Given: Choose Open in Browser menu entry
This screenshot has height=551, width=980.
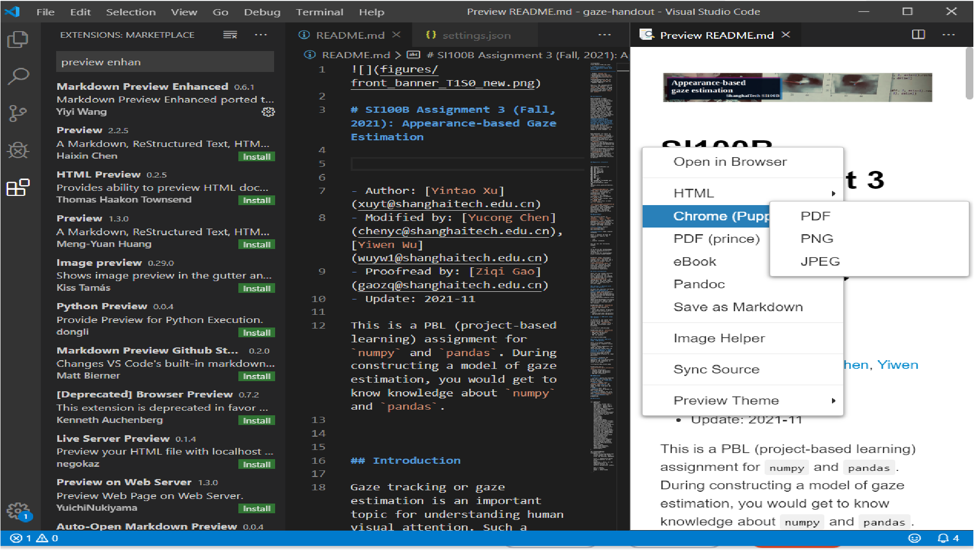Looking at the screenshot, I should tap(730, 162).
